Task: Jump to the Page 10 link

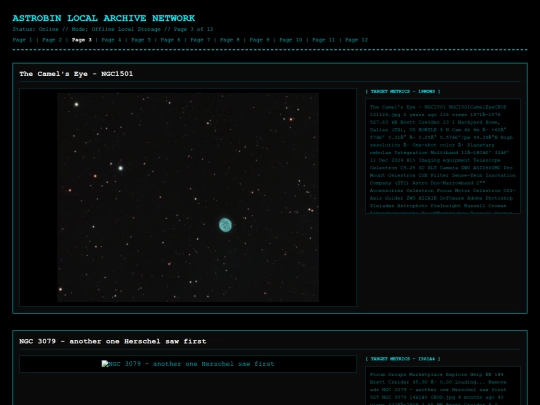Action: (291, 40)
